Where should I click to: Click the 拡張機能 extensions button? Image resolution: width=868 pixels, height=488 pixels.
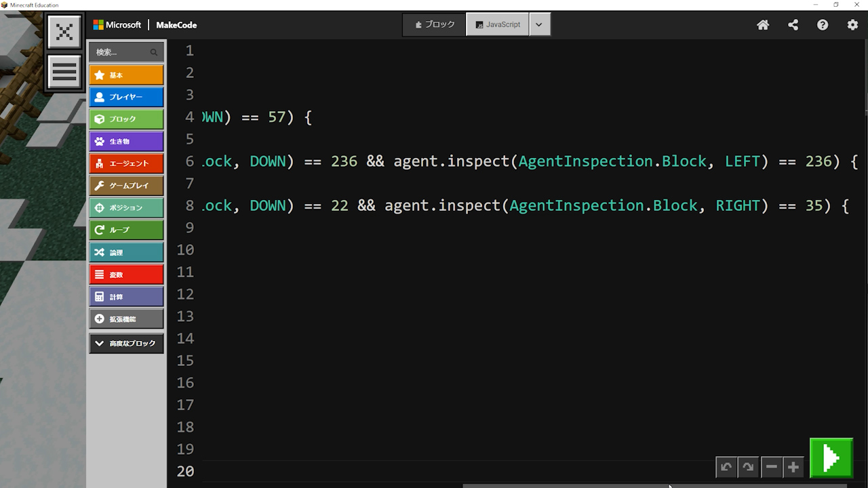point(126,319)
